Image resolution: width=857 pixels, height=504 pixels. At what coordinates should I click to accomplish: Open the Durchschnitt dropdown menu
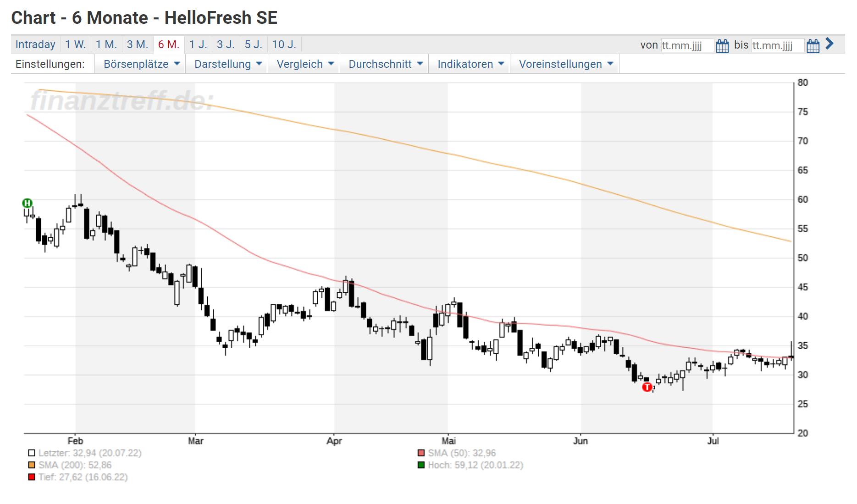(385, 64)
